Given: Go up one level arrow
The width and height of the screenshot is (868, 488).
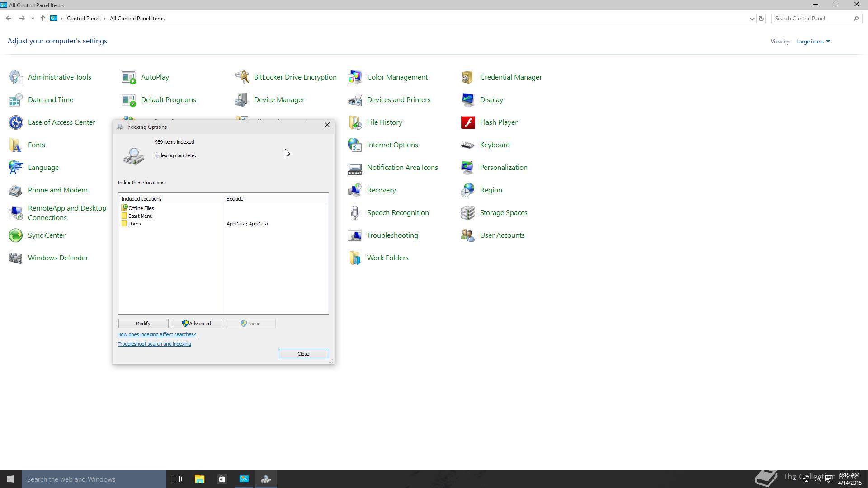Looking at the screenshot, I should (x=42, y=19).
